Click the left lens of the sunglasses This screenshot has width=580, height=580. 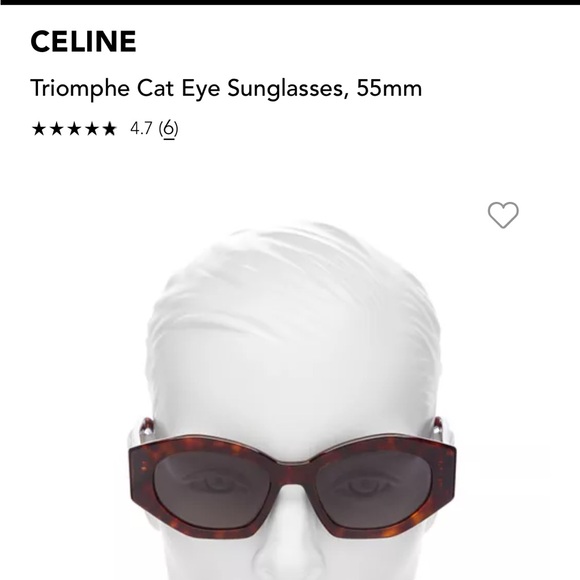click(212, 488)
